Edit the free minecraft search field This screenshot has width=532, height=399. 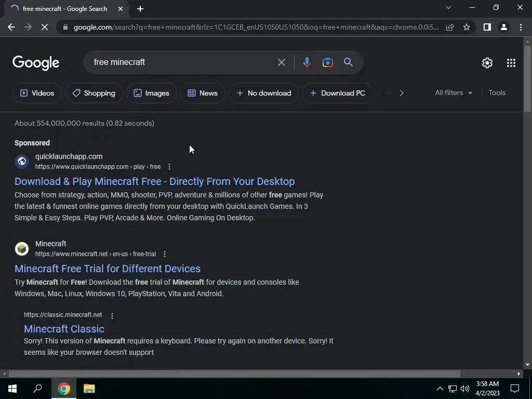click(183, 62)
